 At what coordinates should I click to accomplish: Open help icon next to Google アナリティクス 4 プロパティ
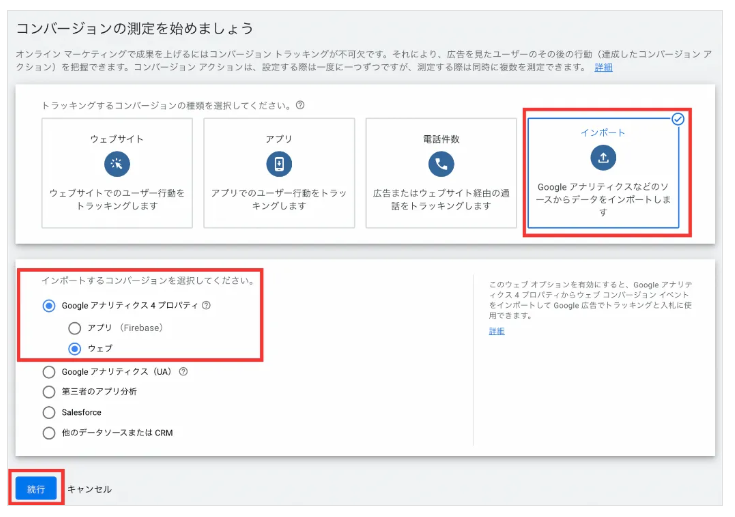coord(206,307)
